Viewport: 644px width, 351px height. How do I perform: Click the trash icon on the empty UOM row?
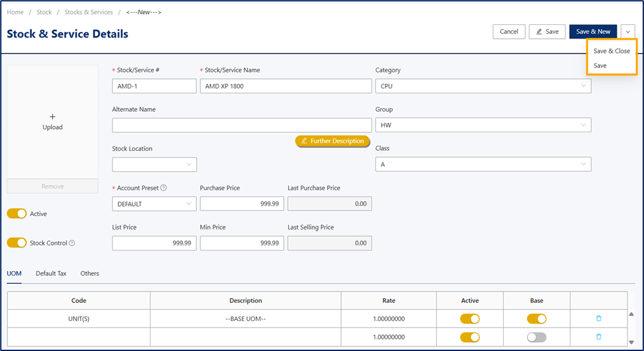pos(598,337)
